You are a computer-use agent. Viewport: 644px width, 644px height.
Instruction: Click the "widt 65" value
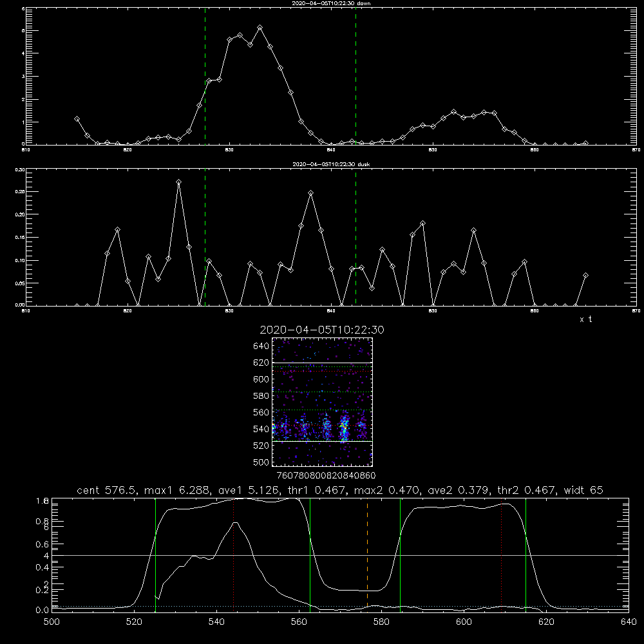coord(583,490)
